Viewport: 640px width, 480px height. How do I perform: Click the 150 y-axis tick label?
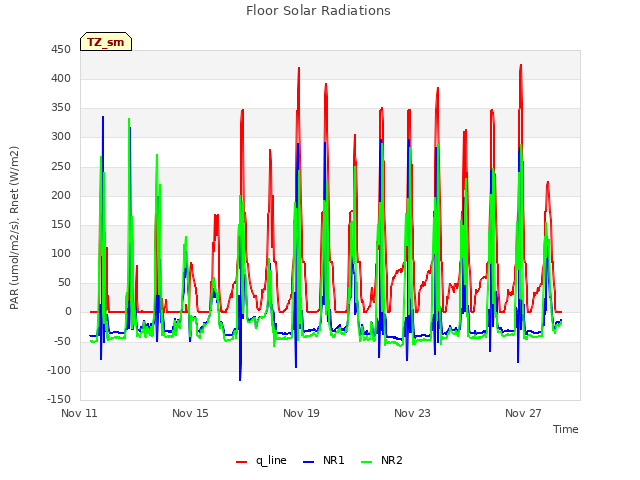pyautogui.click(x=61, y=225)
